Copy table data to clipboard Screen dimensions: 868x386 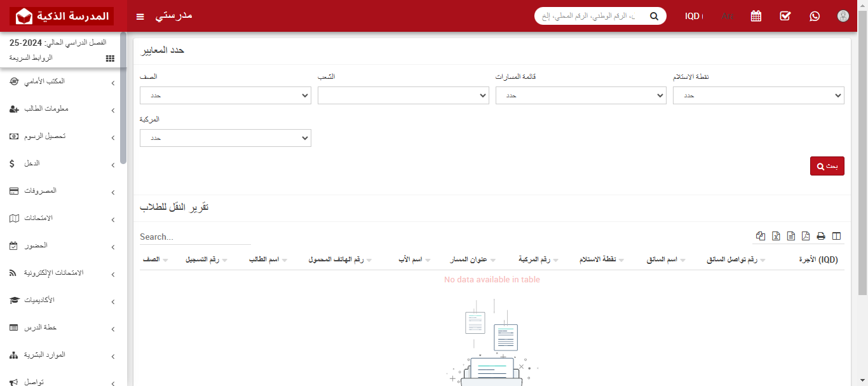[x=761, y=236]
